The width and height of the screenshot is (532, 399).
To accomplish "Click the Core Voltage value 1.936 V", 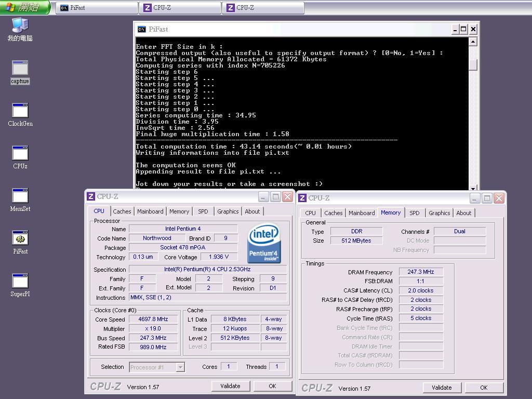I will click(219, 257).
